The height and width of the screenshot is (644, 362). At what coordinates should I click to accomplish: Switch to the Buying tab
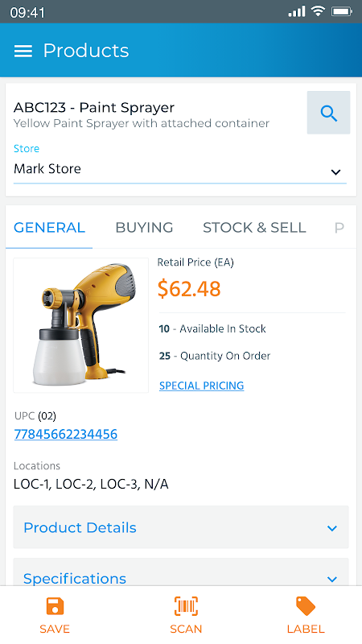tap(144, 228)
